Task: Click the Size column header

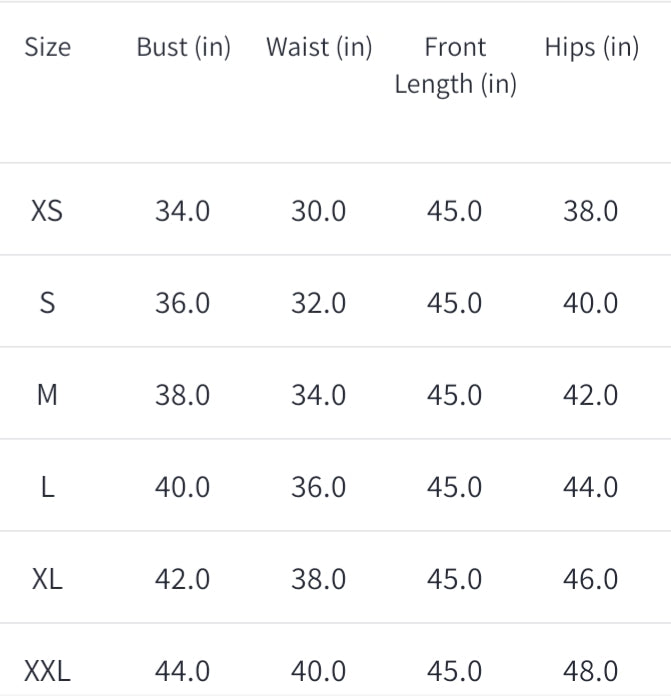Action: tap(47, 47)
